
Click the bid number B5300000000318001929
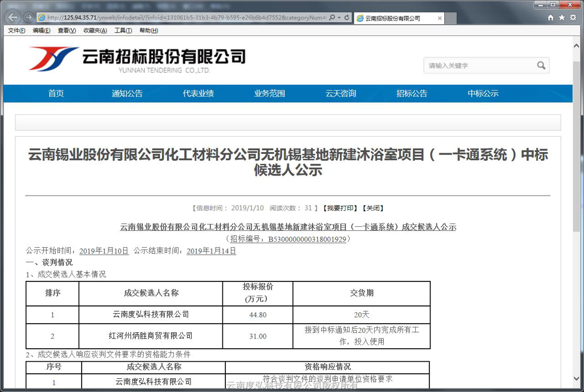(x=307, y=239)
